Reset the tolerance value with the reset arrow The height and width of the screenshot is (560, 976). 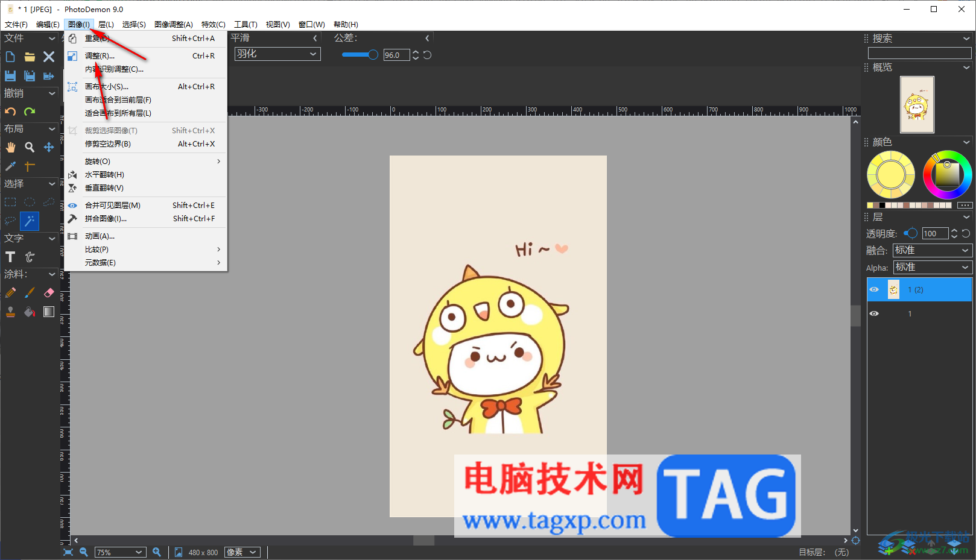tap(427, 55)
